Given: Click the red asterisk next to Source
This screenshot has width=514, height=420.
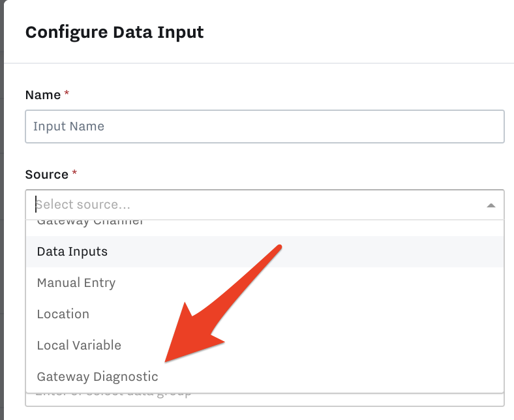Looking at the screenshot, I should (74, 172).
